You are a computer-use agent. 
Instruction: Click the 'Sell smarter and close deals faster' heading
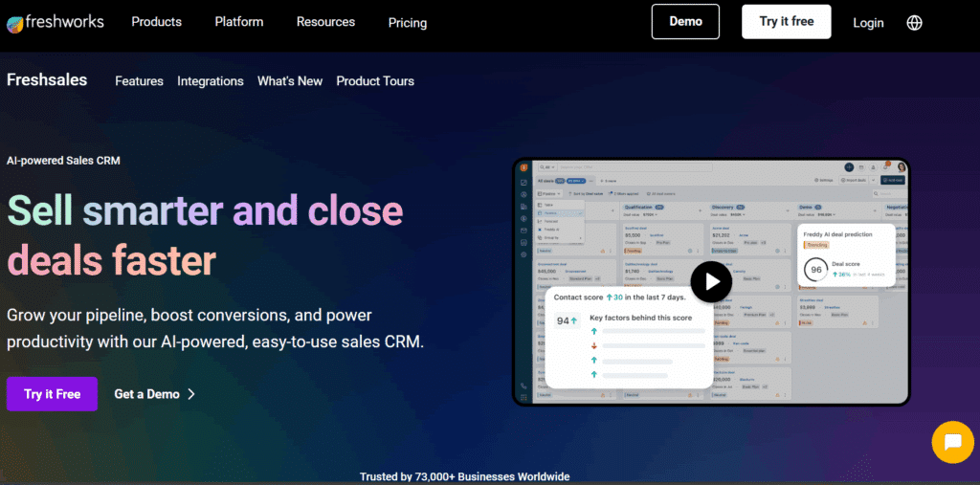pos(205,235)
